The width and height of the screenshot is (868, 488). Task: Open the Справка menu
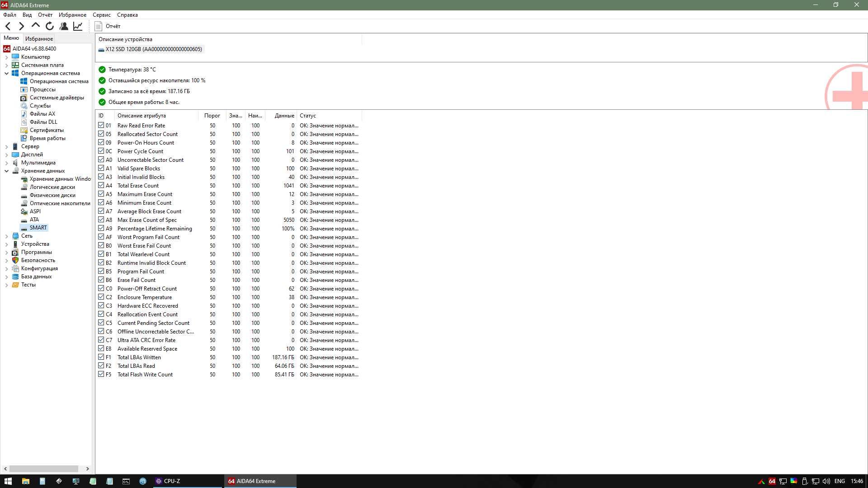(x=127, y=15)
